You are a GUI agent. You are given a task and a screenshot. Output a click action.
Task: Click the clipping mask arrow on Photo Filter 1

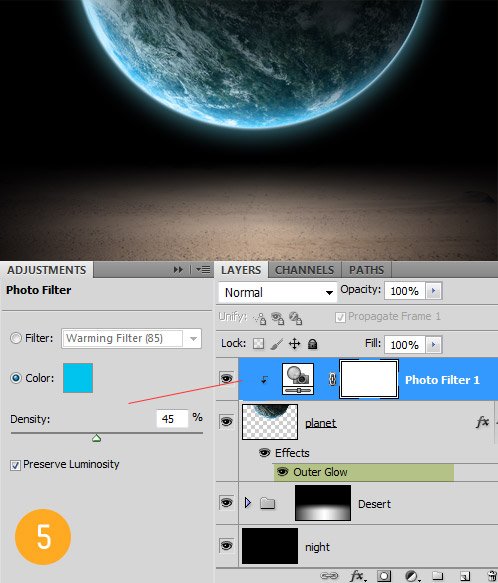tap(264, 380)
